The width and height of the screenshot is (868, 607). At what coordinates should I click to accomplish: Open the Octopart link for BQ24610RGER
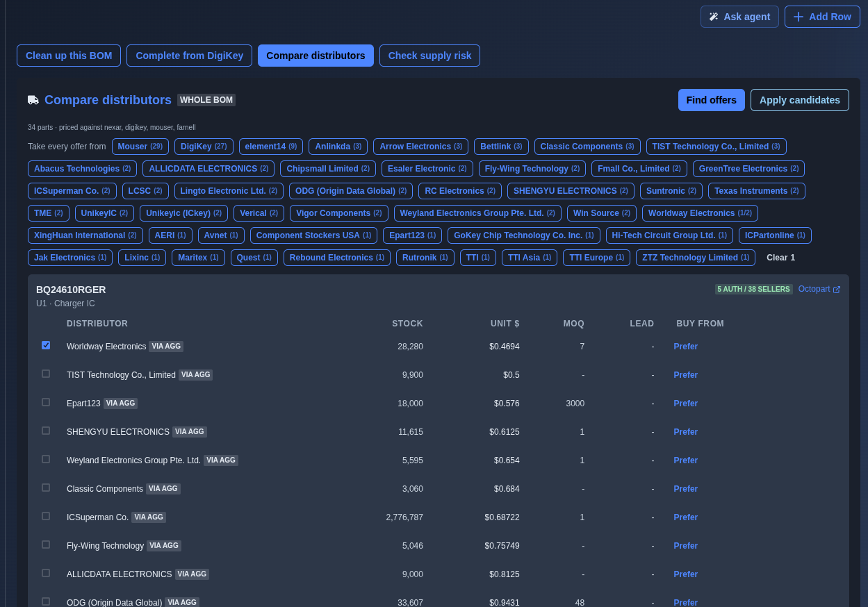(819, 289)
